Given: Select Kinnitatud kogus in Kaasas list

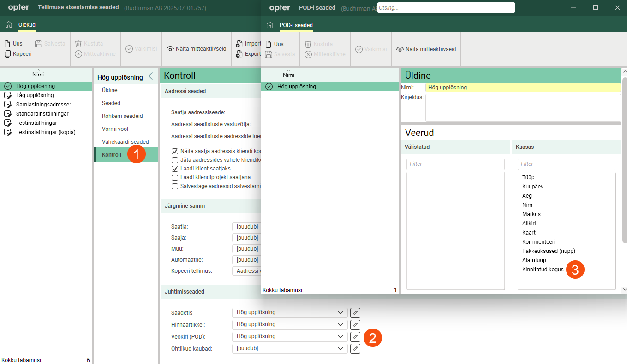Looking at the screenshot, I should click(x=543, y=270).
